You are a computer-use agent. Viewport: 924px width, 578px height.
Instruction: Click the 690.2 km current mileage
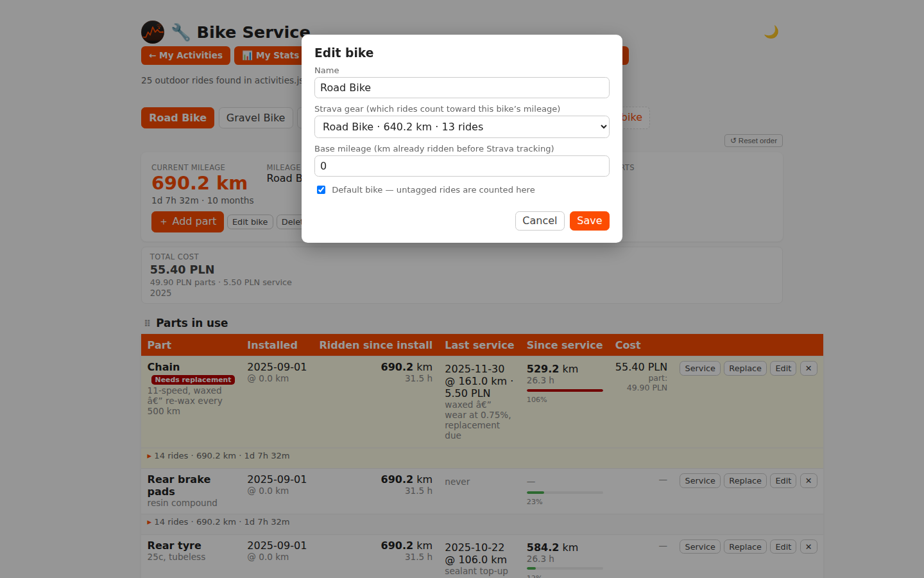click(x=200, y=183)
